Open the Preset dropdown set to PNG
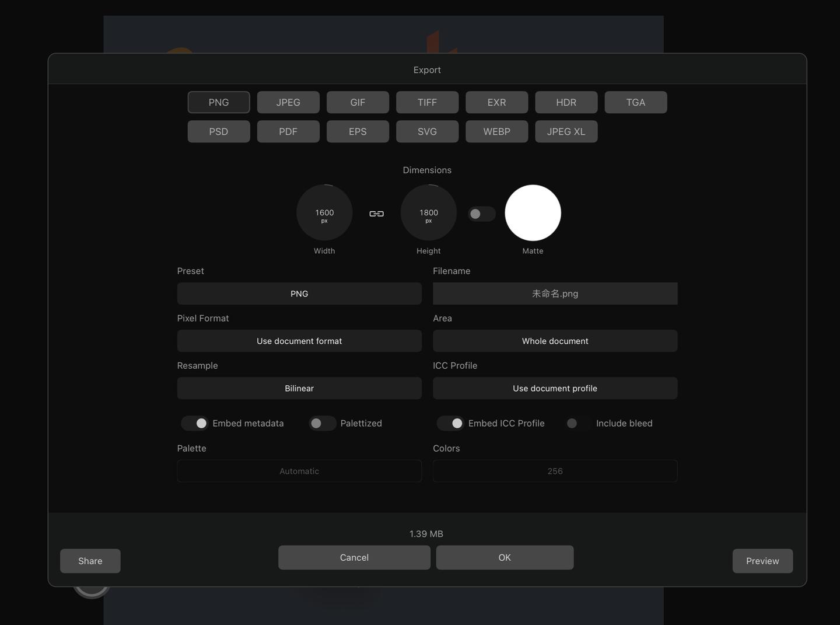Image resolution: width=840 pixels, height=625 pixels. point(299,294)
